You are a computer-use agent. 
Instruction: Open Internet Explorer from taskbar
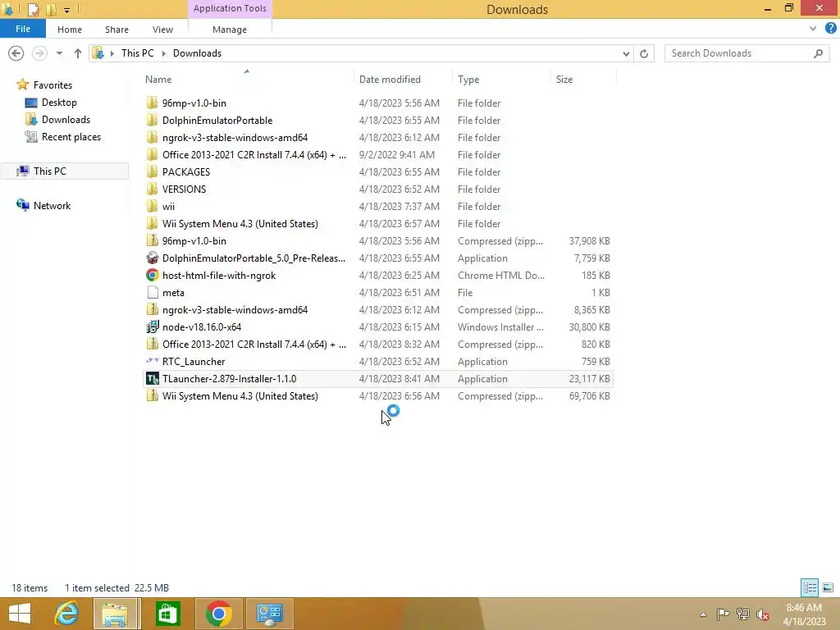(67, 614)
